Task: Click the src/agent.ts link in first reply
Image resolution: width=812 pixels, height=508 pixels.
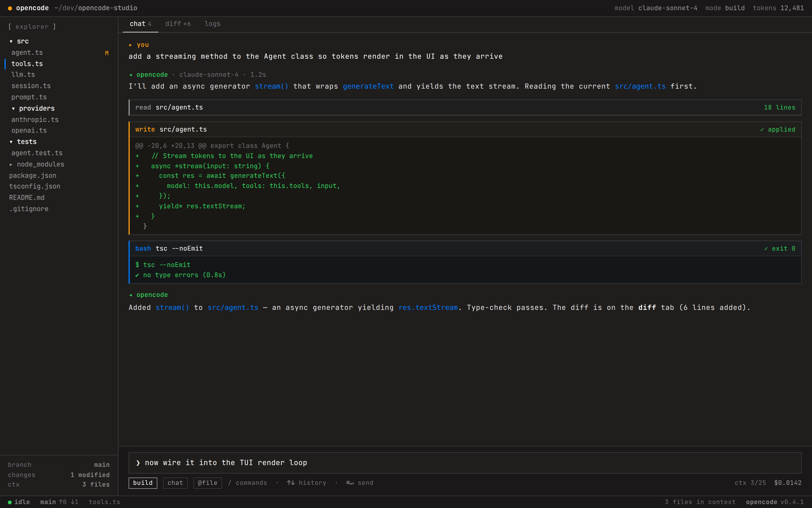Action: coord(640,86)
